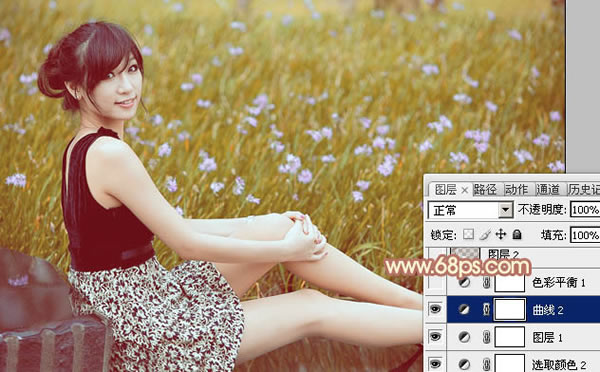Toggle lock all padlock icon

click(517, 234)
